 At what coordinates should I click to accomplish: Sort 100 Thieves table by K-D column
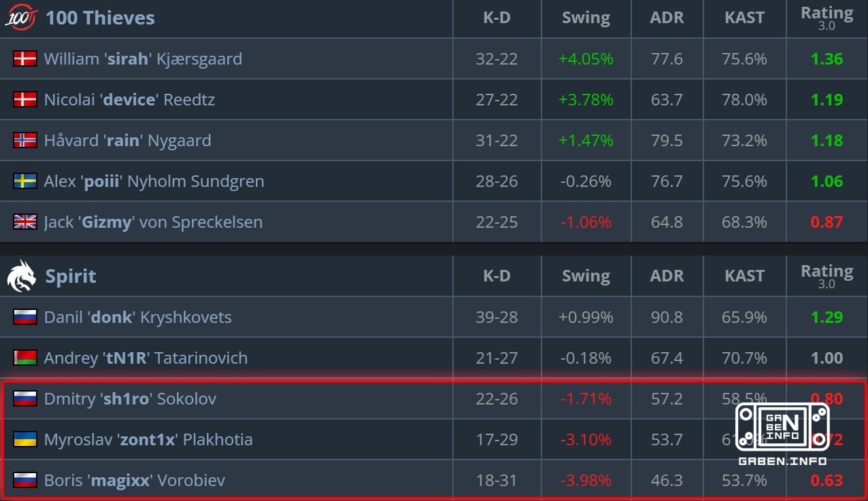(497, 18)
